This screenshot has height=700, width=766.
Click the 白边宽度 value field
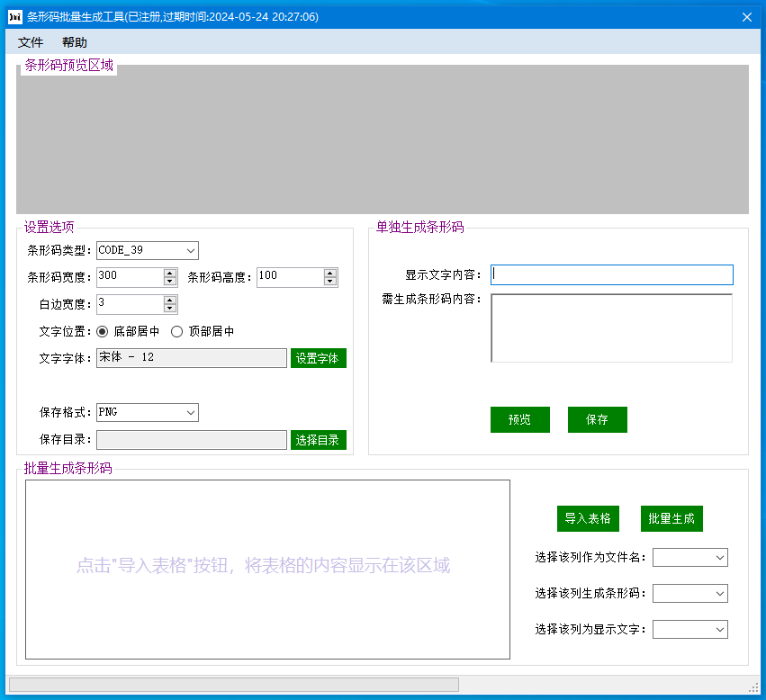point(130,304)
